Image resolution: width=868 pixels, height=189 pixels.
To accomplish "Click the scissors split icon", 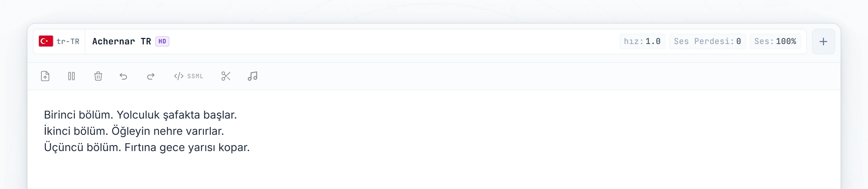I will tap(226, 76).
